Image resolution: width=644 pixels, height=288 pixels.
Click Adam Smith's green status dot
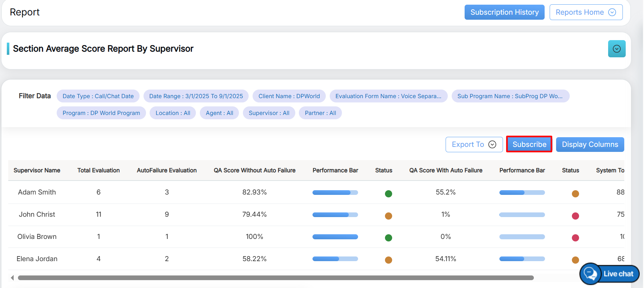tap(388, 194)
